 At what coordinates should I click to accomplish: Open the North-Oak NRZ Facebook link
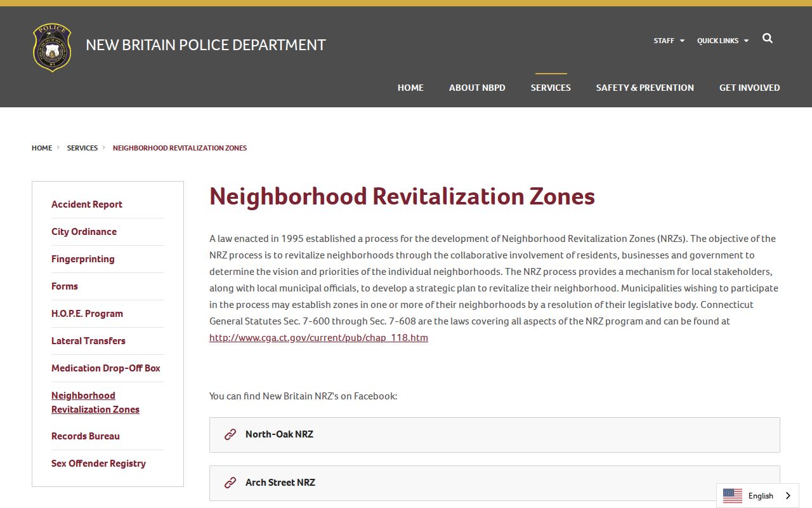(495, 435)
